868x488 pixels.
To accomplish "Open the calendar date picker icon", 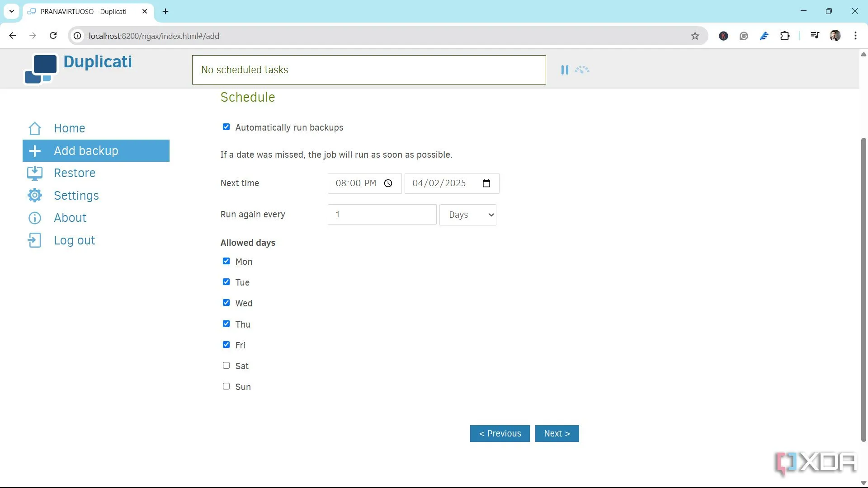I will pos(486,183).
